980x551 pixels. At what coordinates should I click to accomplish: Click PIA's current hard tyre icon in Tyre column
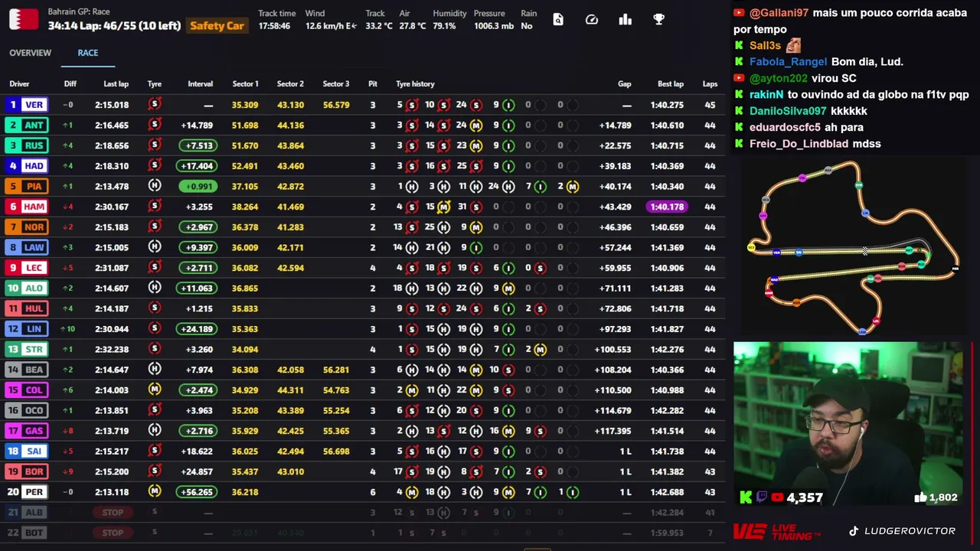point(155,186)
